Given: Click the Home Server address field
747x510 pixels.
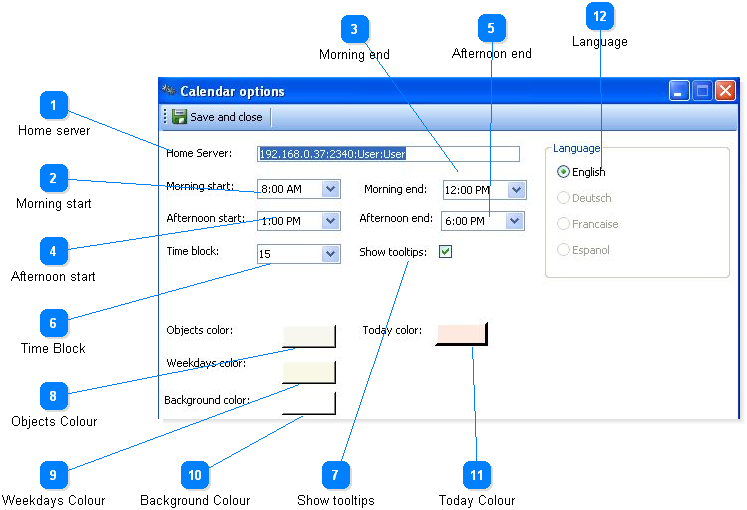Looking at the screenshot, I should [388, 154].
